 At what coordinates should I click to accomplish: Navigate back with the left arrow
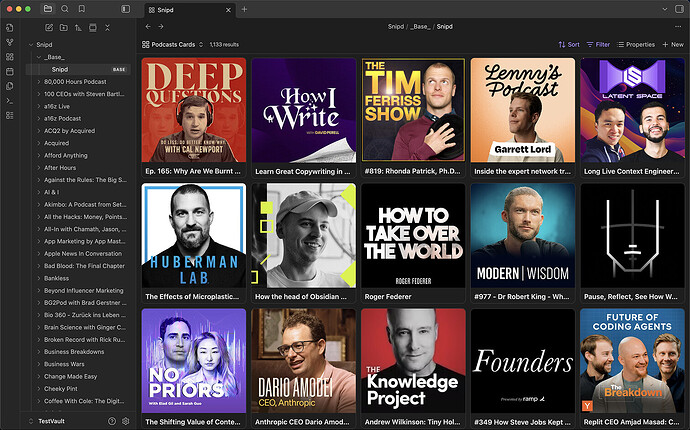tap(148, 27)
